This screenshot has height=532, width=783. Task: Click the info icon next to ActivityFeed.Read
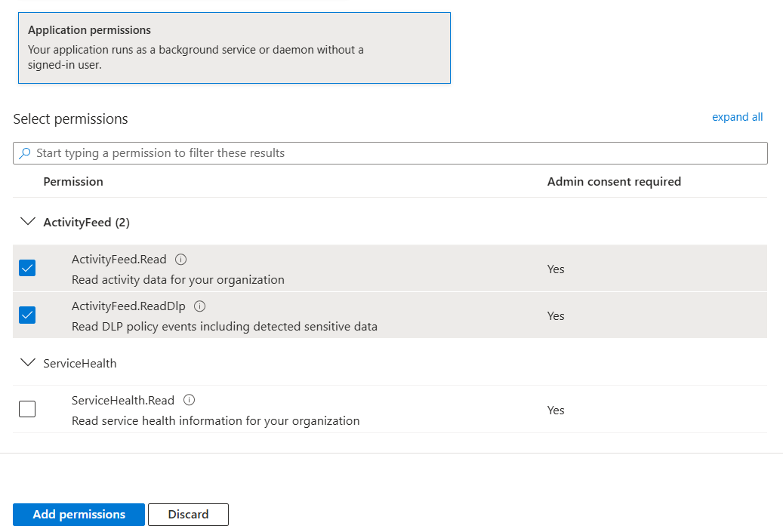(x=180, y=260)
